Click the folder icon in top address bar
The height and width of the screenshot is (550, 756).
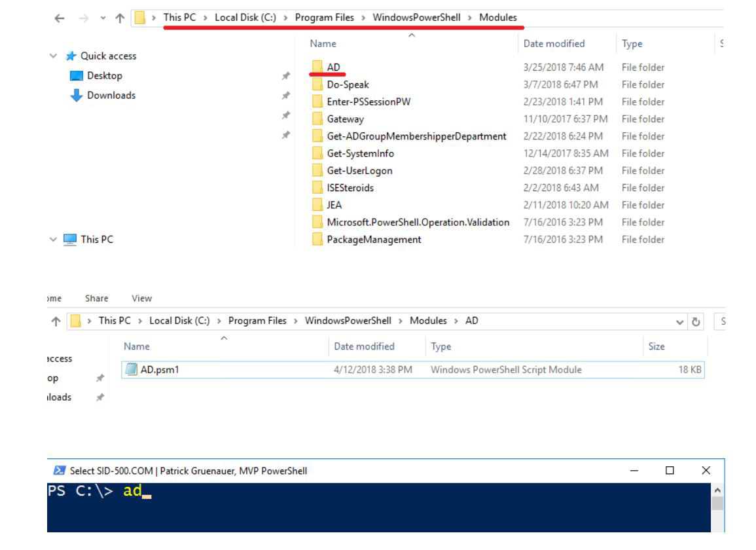[140, 18]
